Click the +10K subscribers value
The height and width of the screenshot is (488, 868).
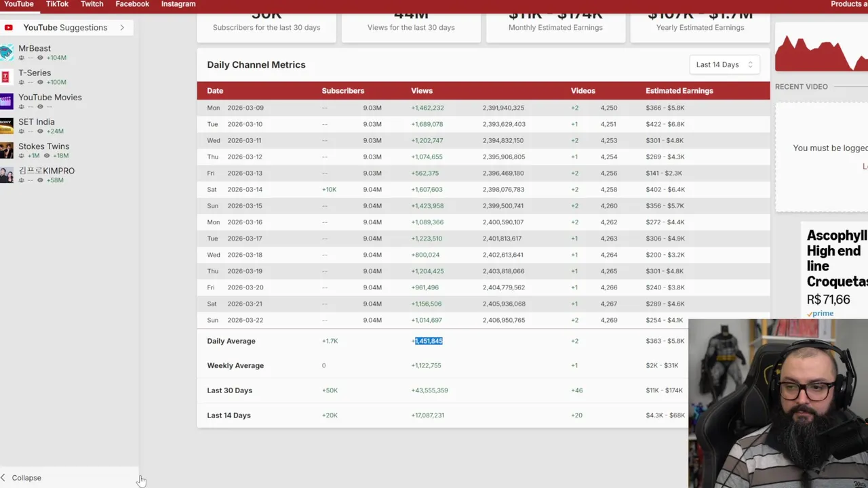click(329, 189)
